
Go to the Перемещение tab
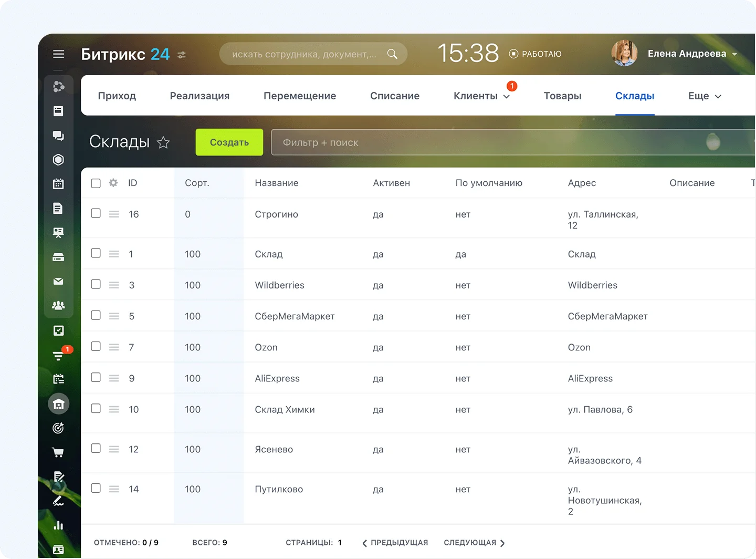click(x=300, y=96)
